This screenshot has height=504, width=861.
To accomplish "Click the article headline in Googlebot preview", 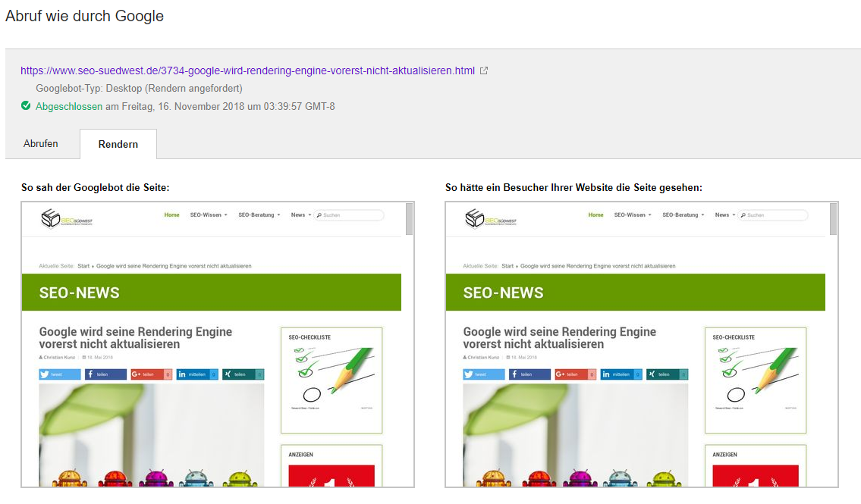I will point(136,338).
